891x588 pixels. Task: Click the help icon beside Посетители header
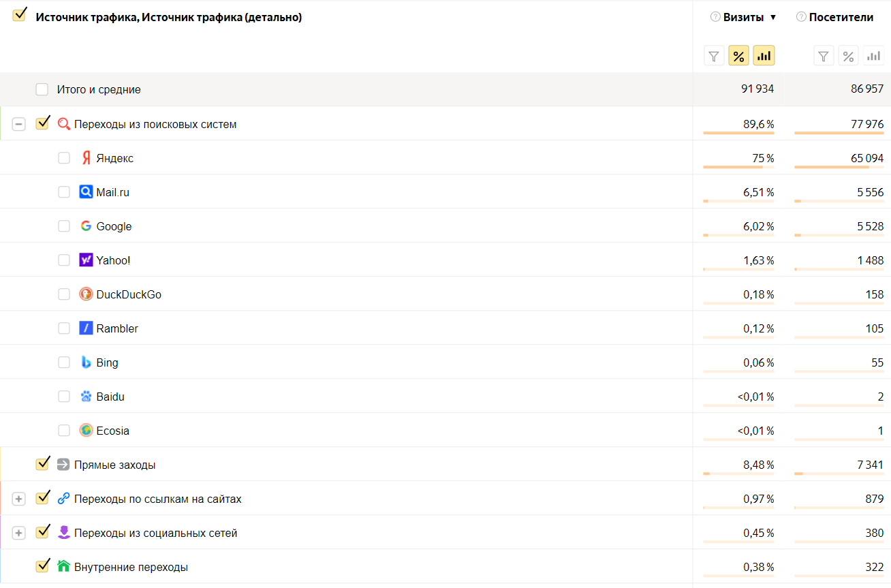(x=801, y=17)
